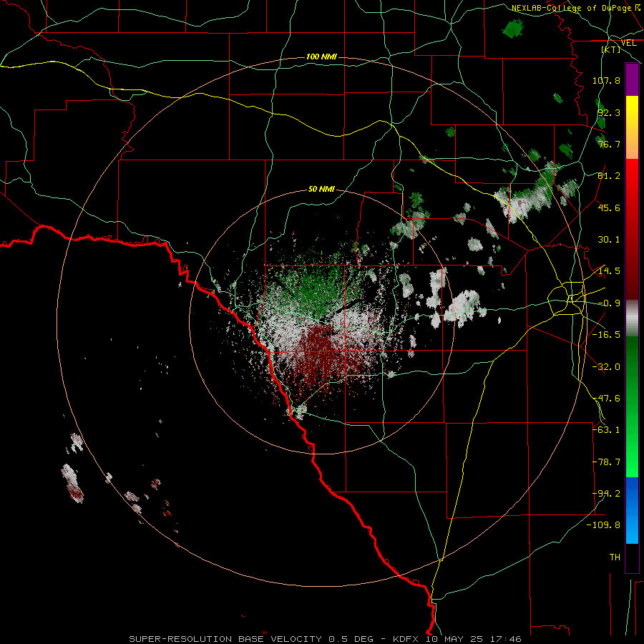The image size is (644, 644).
Task: Click the -109.8 velocity scale label
Action: (604, 525)
